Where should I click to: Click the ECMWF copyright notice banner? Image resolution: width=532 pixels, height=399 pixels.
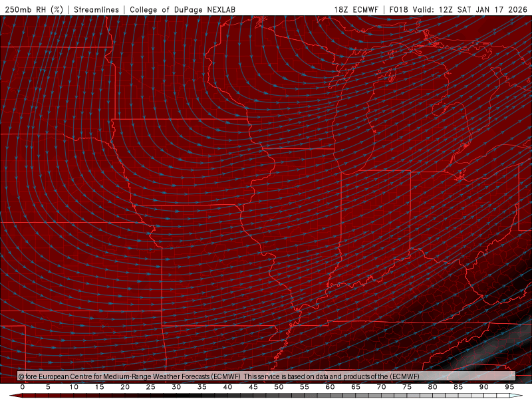pos(267,376)
